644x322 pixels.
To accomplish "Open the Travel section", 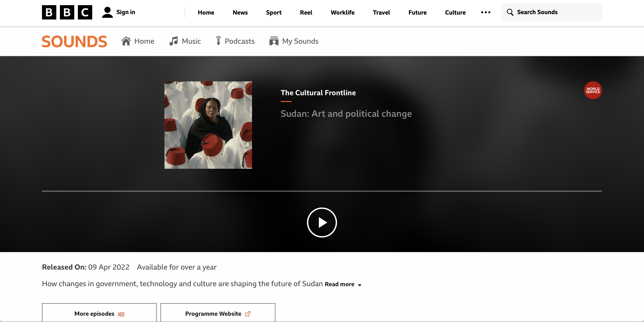I will click(x=381, y=13).
